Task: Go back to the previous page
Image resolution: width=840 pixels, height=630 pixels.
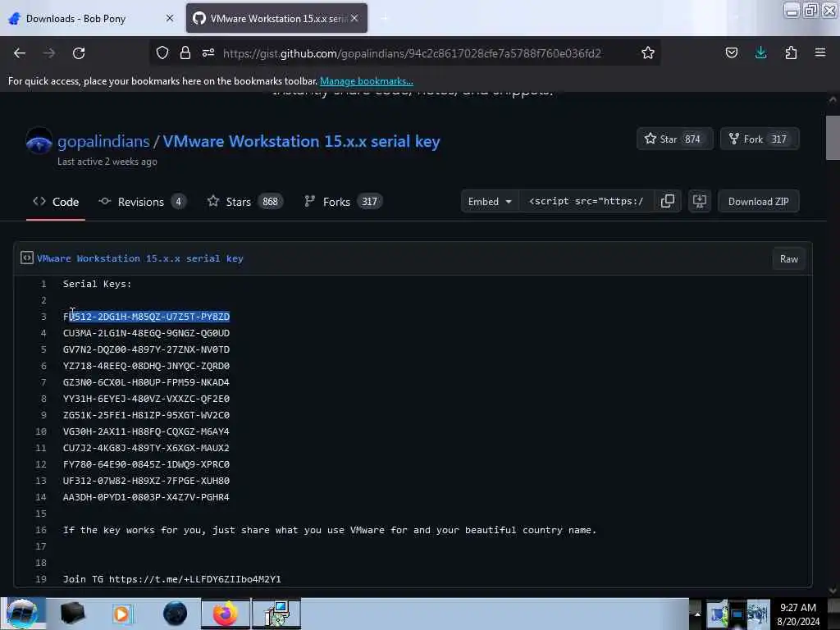Action: 20,53
